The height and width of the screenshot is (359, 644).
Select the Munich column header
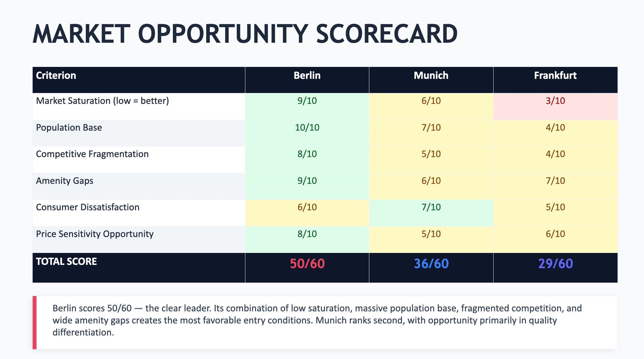point(431,75)
